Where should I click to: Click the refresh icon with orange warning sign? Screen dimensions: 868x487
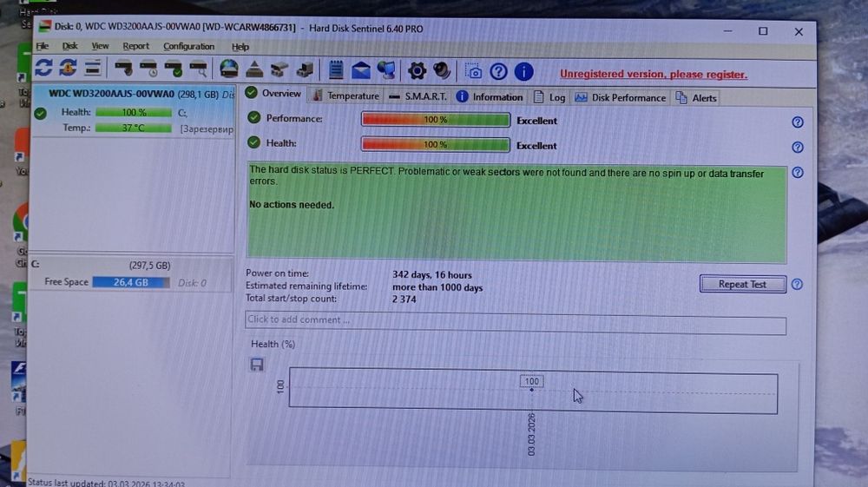68,68
